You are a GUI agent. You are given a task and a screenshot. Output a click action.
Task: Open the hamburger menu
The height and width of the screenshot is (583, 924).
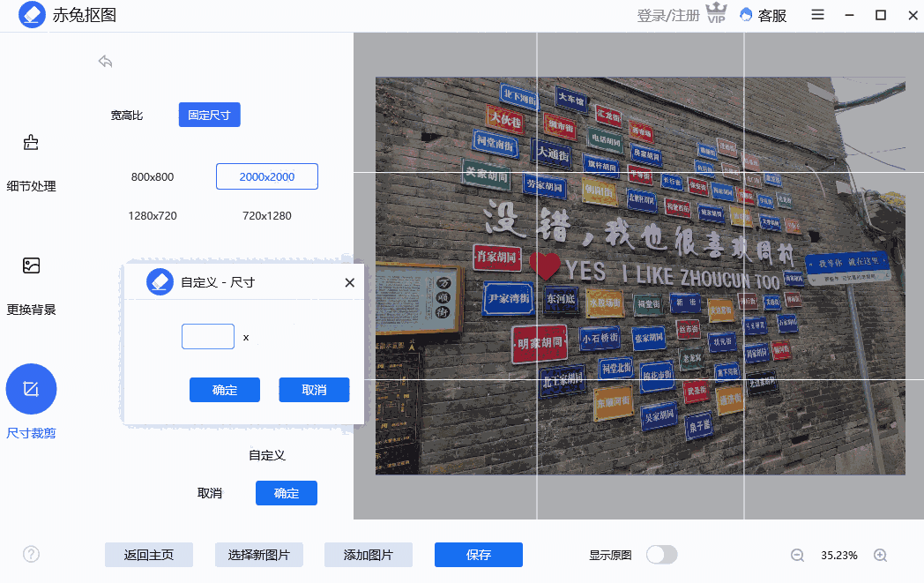(x=817, y=15)
